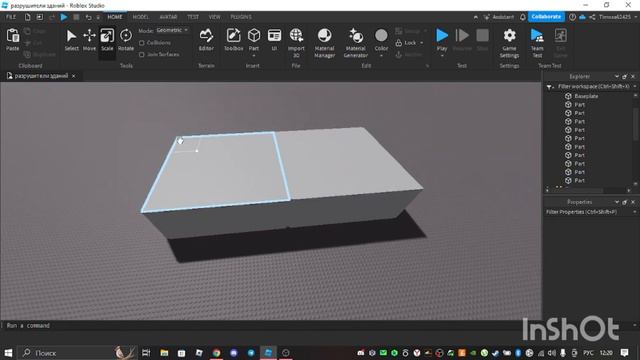
Task: Switch to the AVATAR tab
Action: pos(168,17)
